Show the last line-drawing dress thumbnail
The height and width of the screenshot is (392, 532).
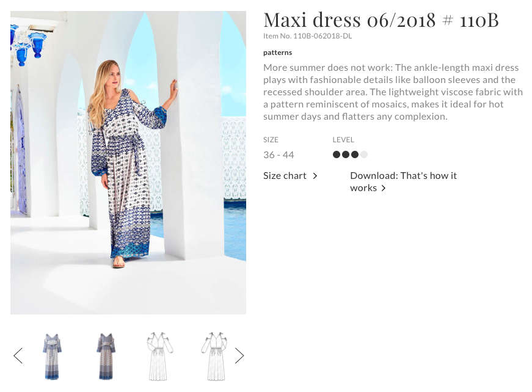tap(213, 355)
